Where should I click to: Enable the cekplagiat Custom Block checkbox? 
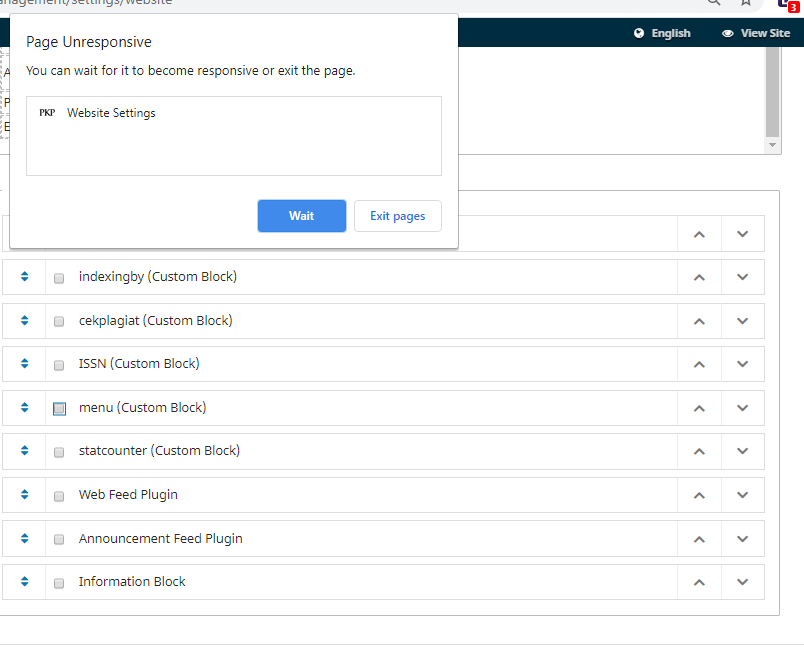59,321
